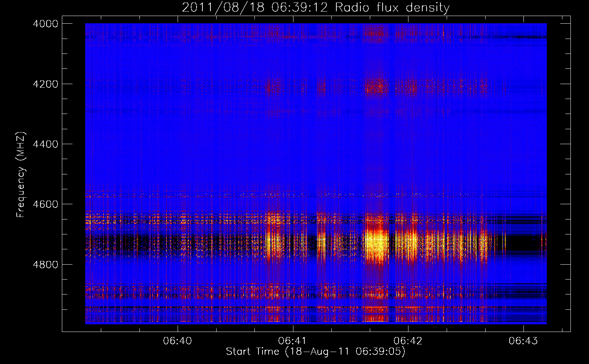This screenshot has height=364, width=589.
Task: Click the 4400 frequency tick label
Action: coord(46,144)
